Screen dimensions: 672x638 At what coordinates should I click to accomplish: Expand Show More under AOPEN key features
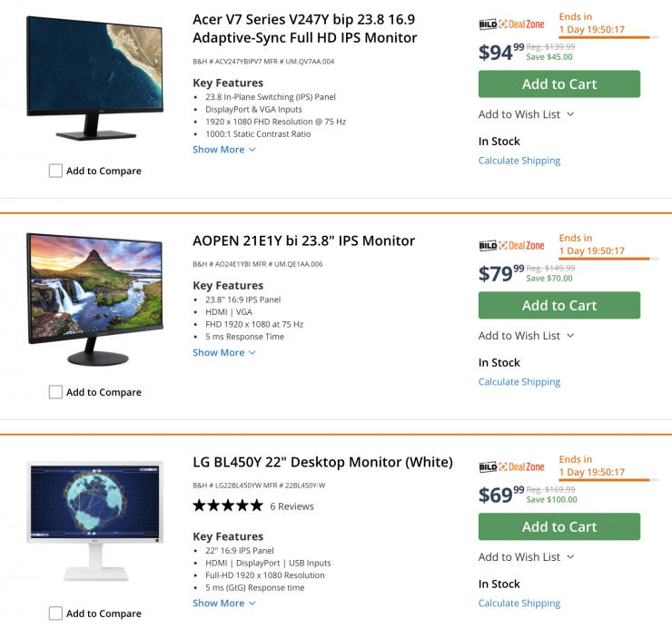click(224, 353)
